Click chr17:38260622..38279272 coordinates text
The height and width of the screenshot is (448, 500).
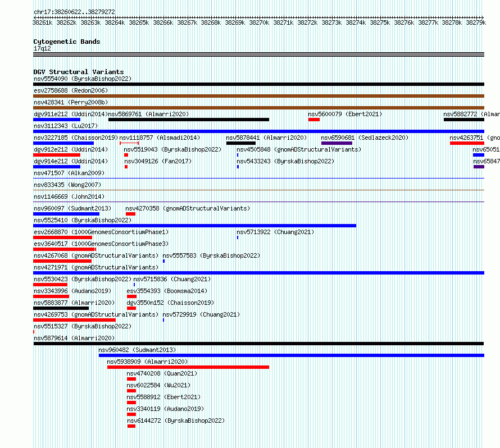point(74,12)
